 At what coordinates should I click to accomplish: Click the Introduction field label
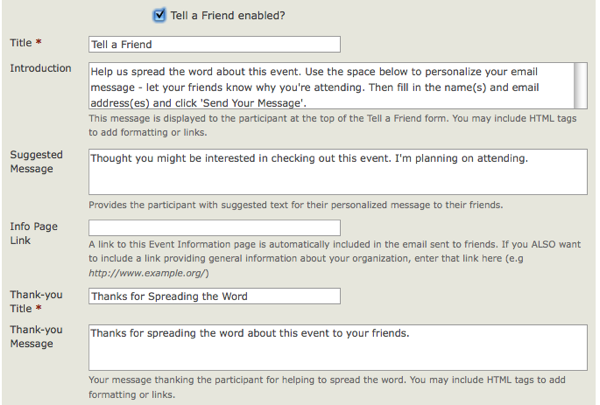tap(40, 68)
